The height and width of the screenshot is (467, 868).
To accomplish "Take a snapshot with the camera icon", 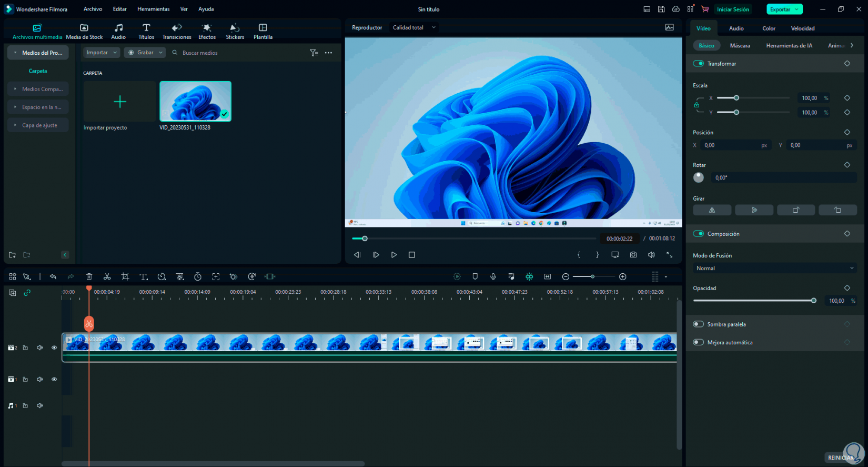I will (x=633, y=255).
